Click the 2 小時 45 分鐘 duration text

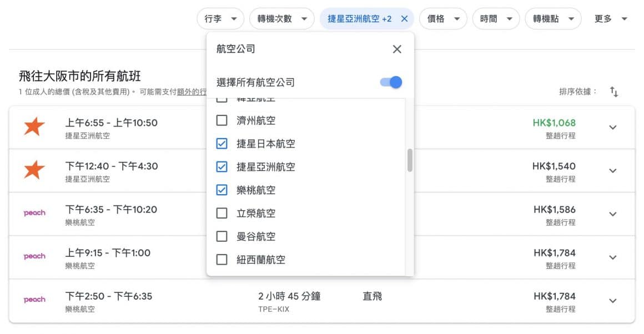290,296
